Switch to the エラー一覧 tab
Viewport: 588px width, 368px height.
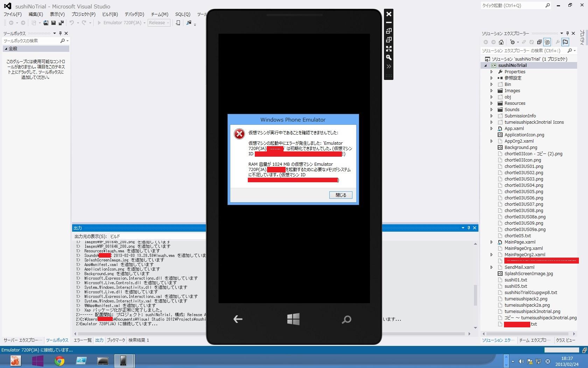pos(83,340)
